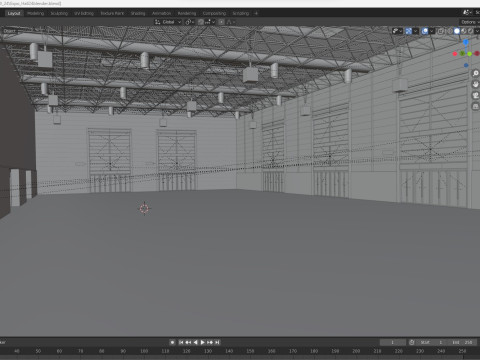The height and width of the screenshot is (360, 480).
Task: Toggle viewport overlays
Action: 425,31
